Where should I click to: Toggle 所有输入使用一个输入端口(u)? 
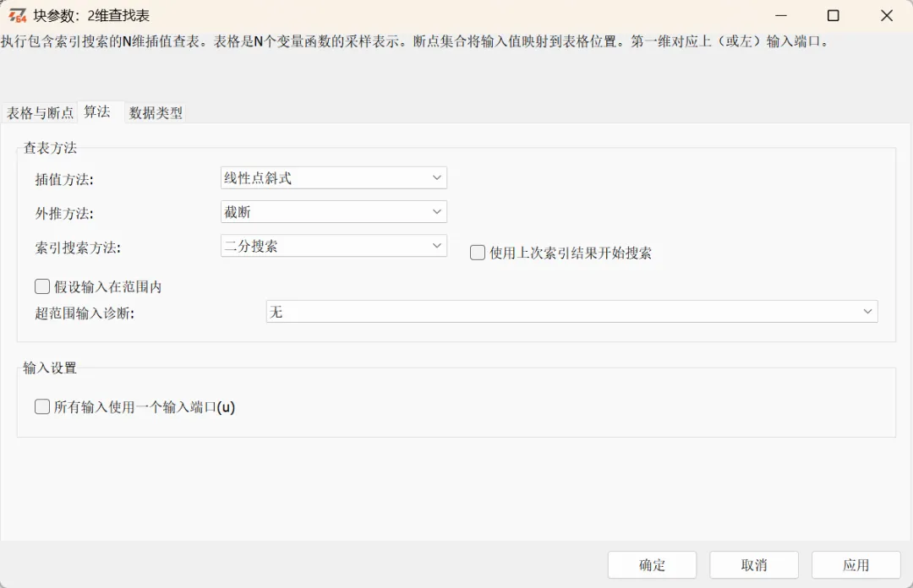click(x=41, y=406)
